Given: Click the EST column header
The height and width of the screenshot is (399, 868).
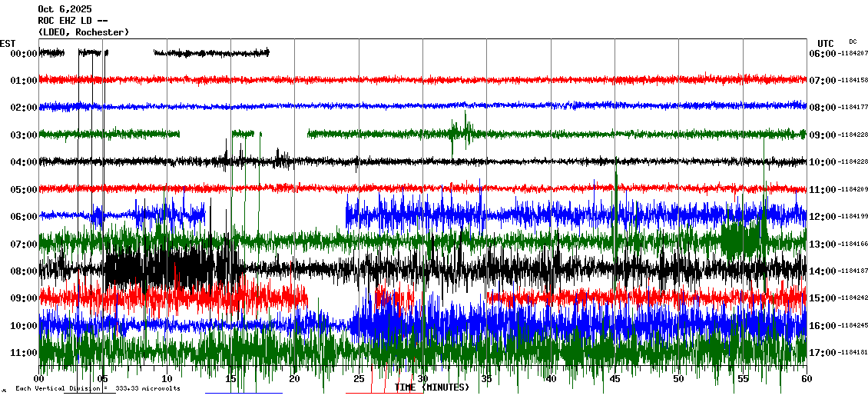Looking at the screenshot, I should pyautogui.click(x=8, y=43).
